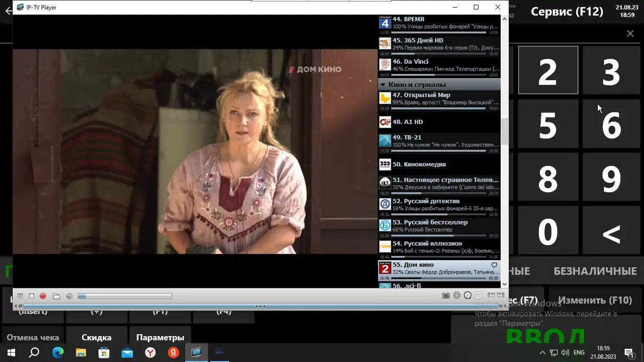644x362 pixels.
Task: Click the 365 Дней HD channel logo
Action: (385, 43)
